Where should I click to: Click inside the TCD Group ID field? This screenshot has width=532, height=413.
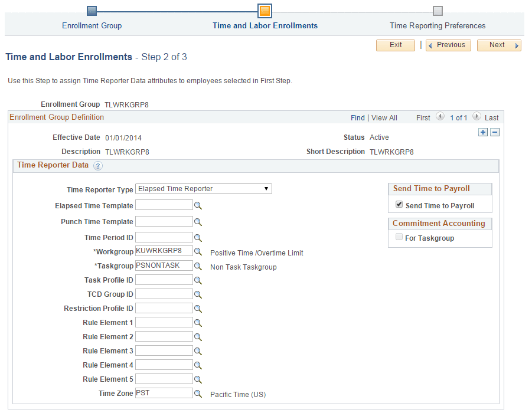pyautogui.click(x=164, y=294)
